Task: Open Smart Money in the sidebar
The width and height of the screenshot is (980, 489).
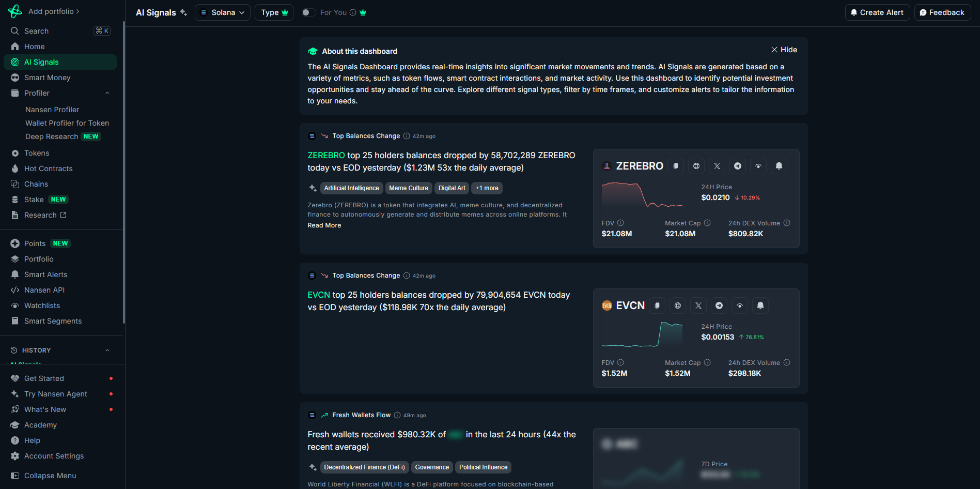Action: pyautogui.click(x=47, y=78)
